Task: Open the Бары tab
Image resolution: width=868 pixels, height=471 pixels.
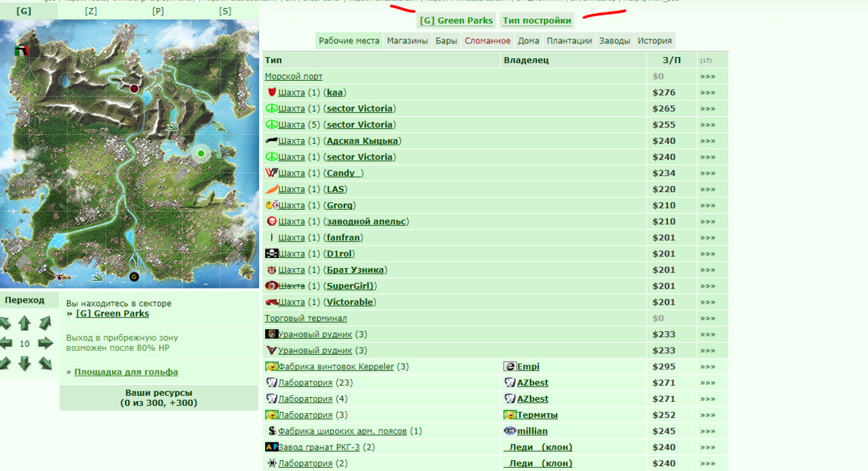Action: pos(446,41)
